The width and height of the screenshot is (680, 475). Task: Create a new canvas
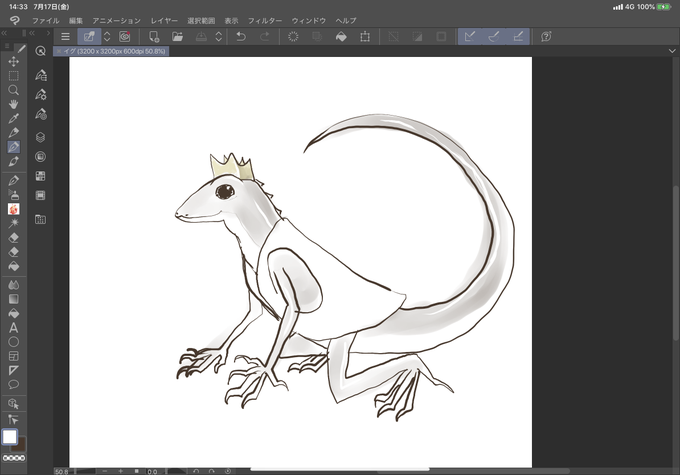[x=154, y=36]
